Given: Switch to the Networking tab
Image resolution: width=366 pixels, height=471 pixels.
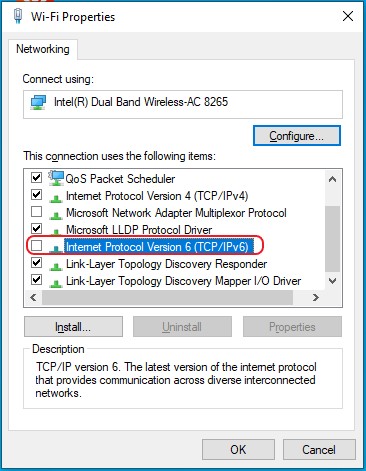Looking at the screenshot, I should 43,49.
